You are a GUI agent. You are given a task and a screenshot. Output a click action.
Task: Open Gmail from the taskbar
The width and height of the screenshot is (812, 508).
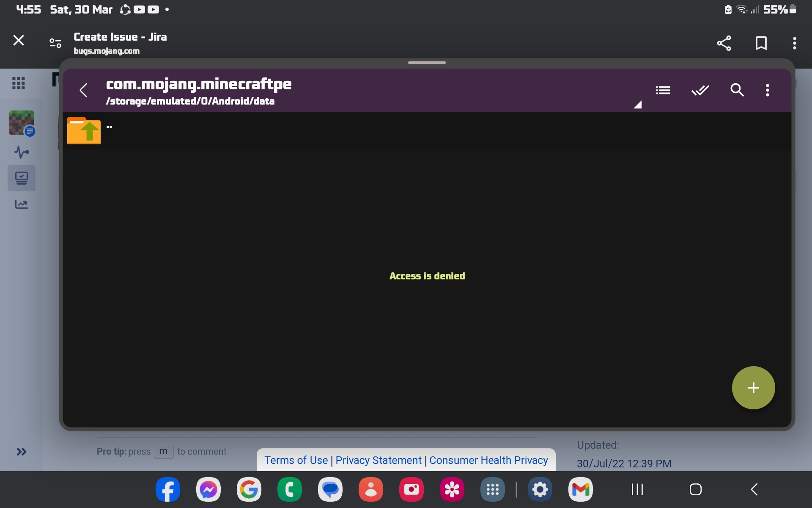tap(580, 490)
